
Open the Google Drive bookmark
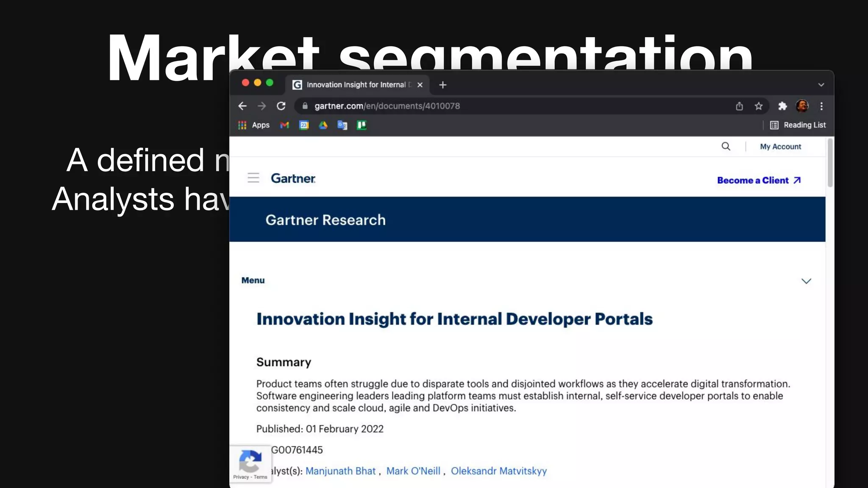pos(323,125)
